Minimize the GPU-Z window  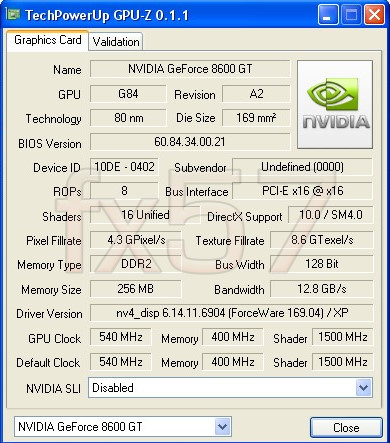pyautogui.click(x=328, y=15)
